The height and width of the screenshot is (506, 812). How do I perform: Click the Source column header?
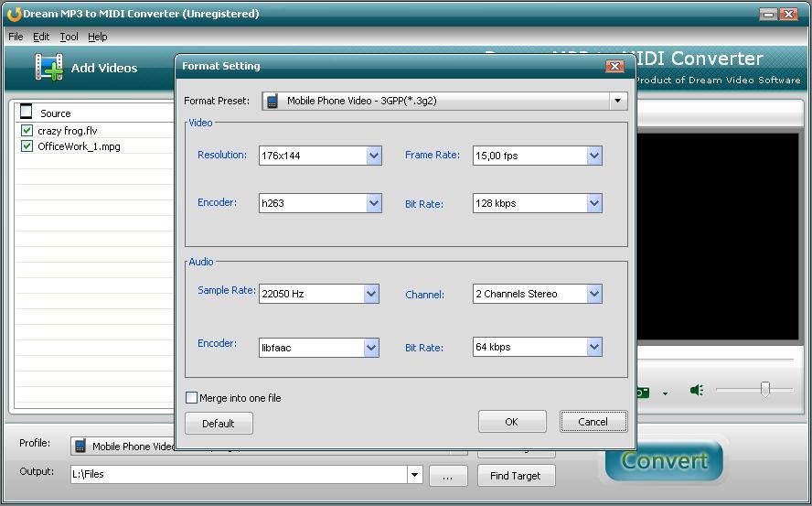click(x=96, y=112)
